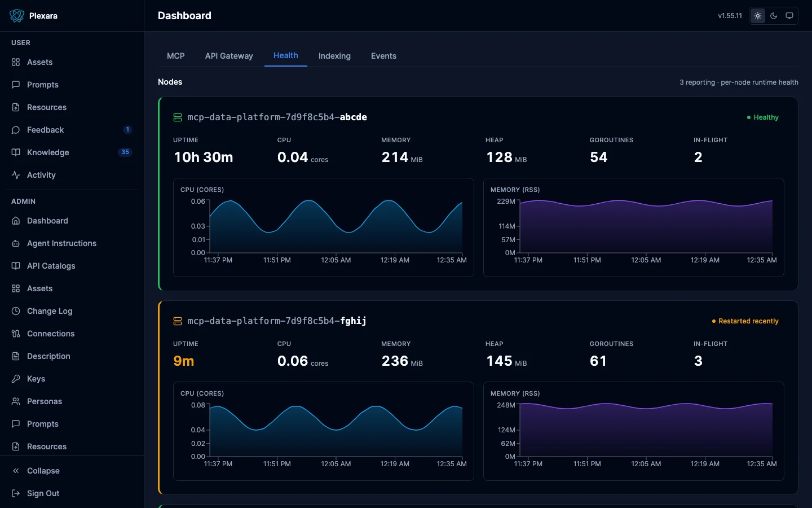Click the Resources file icon under USER
Image resolution: width=812 pixels, height=508 pixels.
click(x=16, y=107)
